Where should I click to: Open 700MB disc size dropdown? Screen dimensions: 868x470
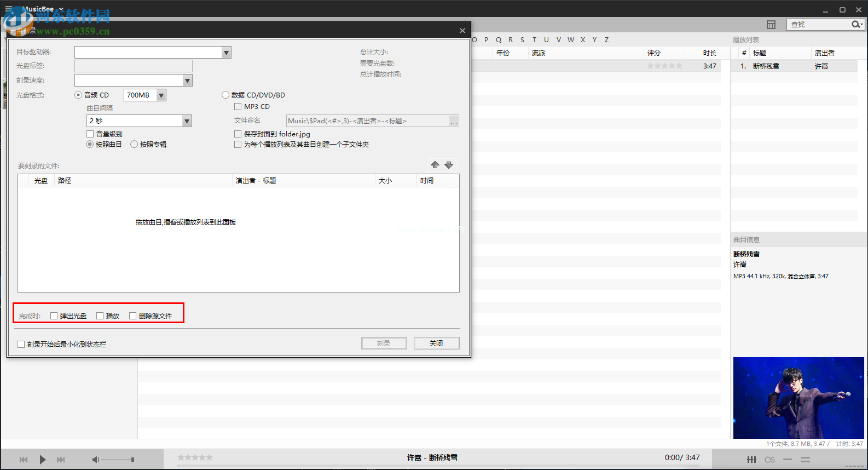pyautogui.click(x=161, y=95)
